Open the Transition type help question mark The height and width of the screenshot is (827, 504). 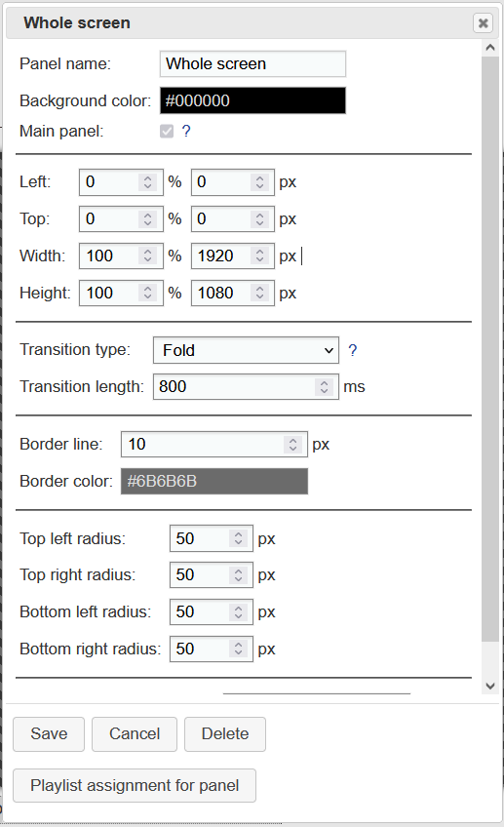[x=353, y=350]
